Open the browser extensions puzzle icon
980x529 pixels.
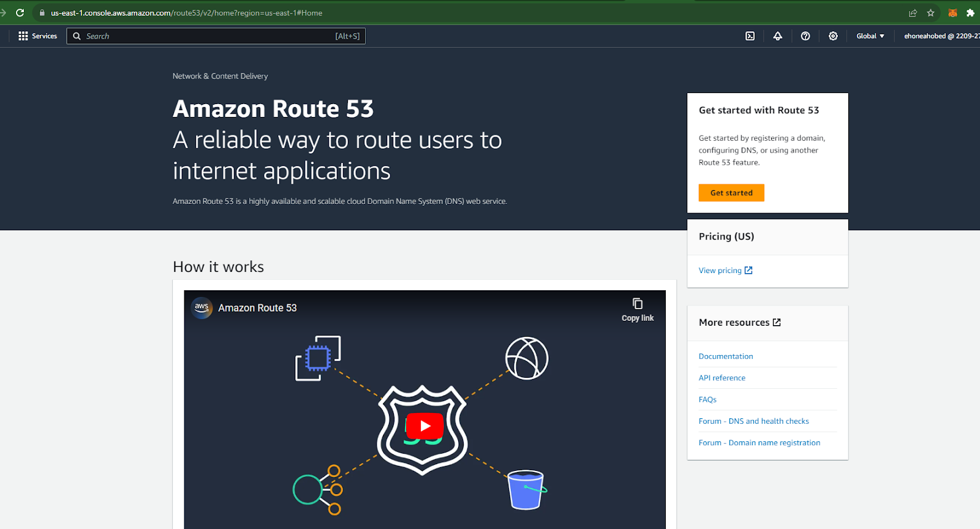coord(970,13)
